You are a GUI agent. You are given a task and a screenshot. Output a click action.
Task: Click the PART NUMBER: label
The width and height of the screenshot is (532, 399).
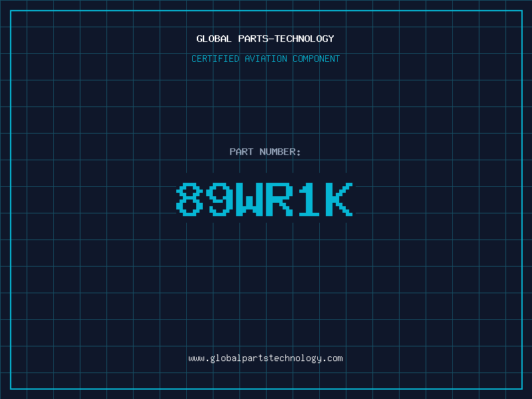coord(265,152)
